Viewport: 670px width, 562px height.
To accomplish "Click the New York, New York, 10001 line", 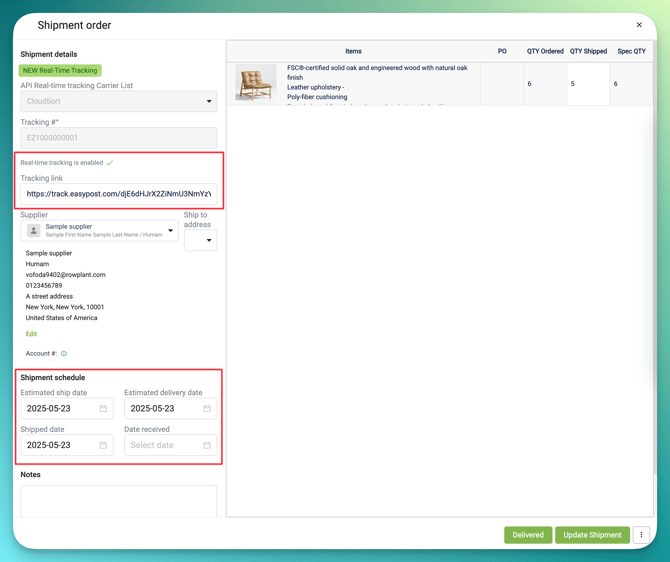I will pos(65,307).
